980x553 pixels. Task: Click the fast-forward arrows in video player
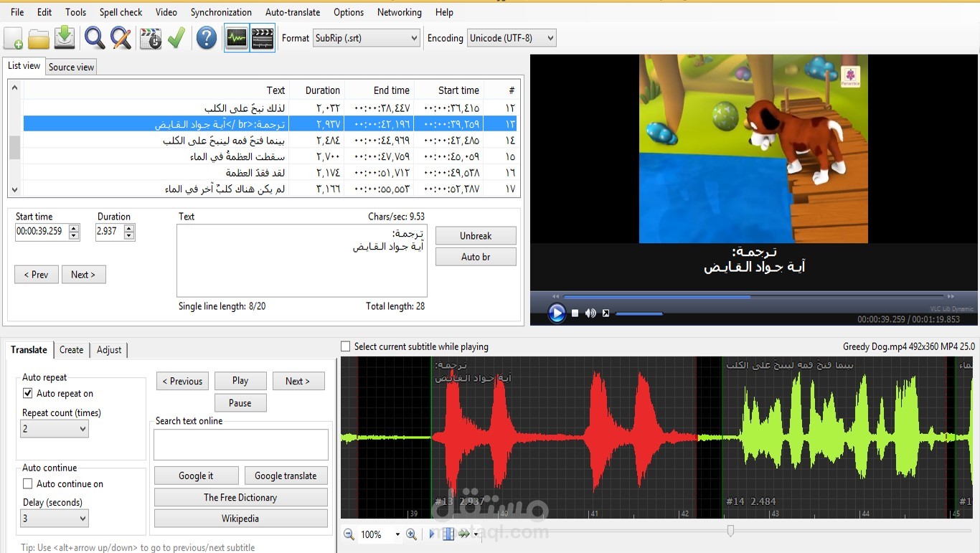pos(951,296)
